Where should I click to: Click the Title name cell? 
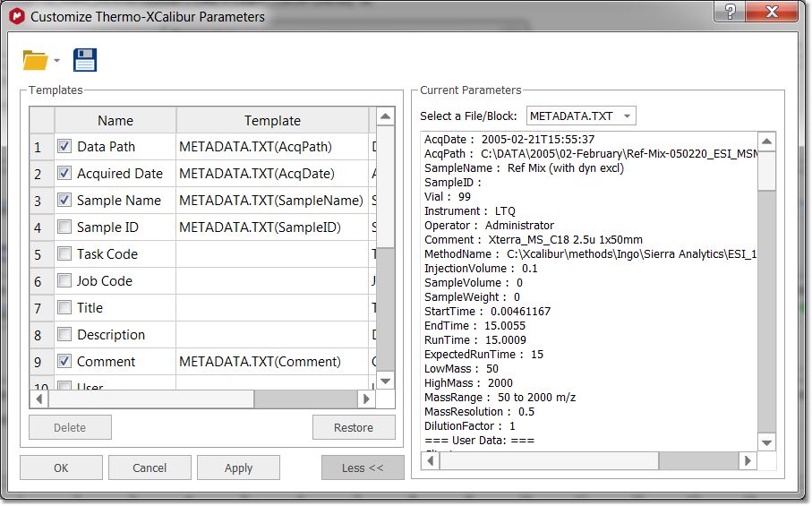pos(115,308)
